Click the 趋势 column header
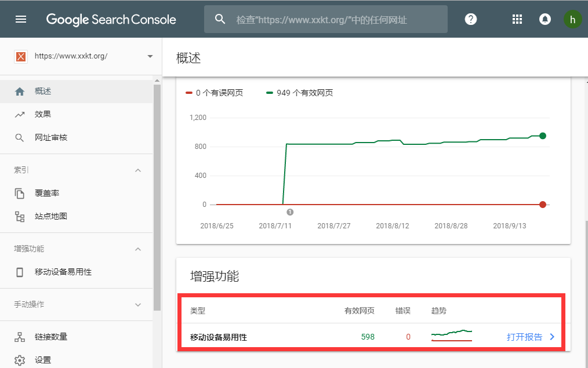The image size is (588, 368). pos(439,311)
